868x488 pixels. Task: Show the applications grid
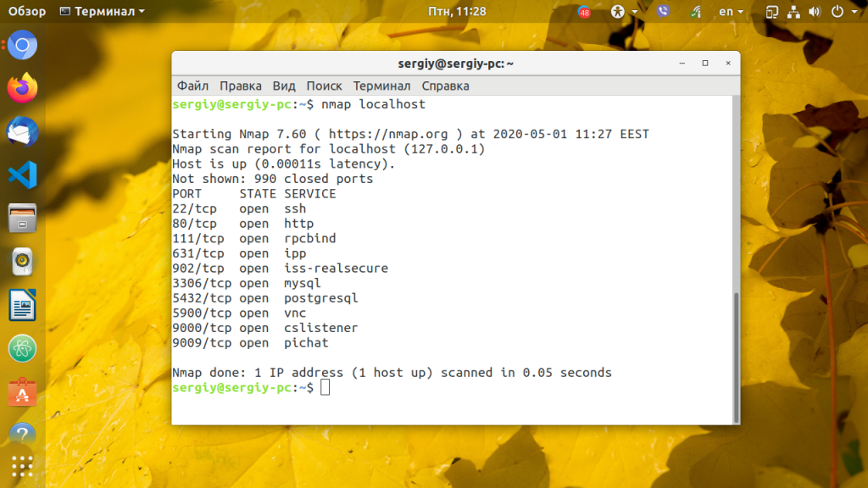coord(23,466)
